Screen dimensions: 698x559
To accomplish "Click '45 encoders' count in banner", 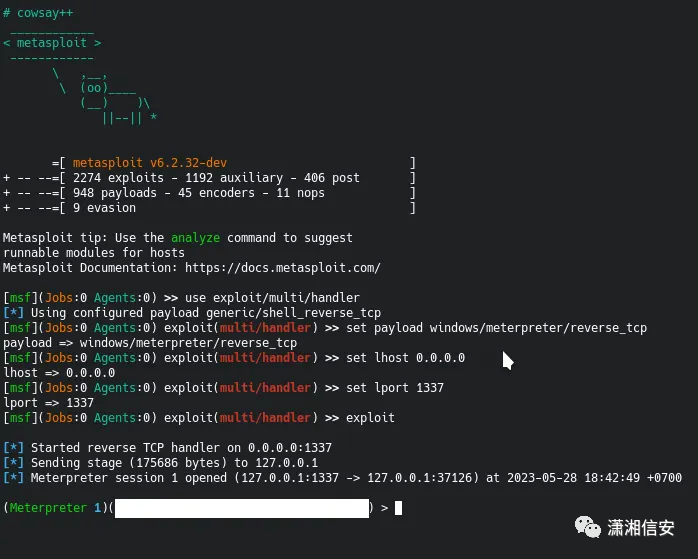I will pyautogui.click(x=216, y=193).
